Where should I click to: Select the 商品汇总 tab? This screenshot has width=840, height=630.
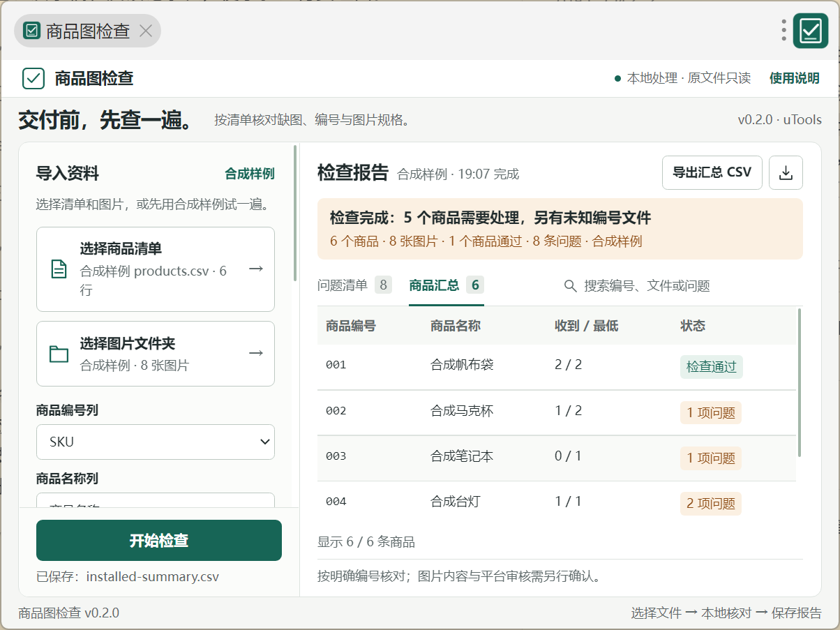click(447, 285)
